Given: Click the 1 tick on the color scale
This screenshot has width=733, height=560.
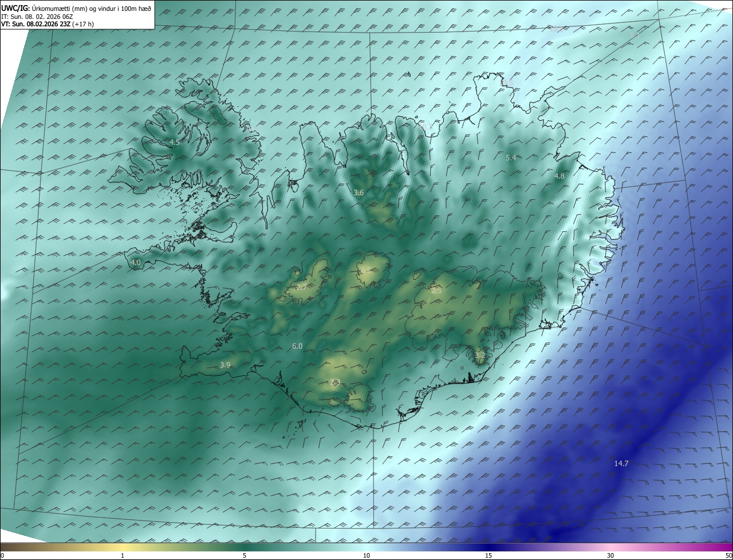Looking at the screenshot, I should tap(123, 555).
